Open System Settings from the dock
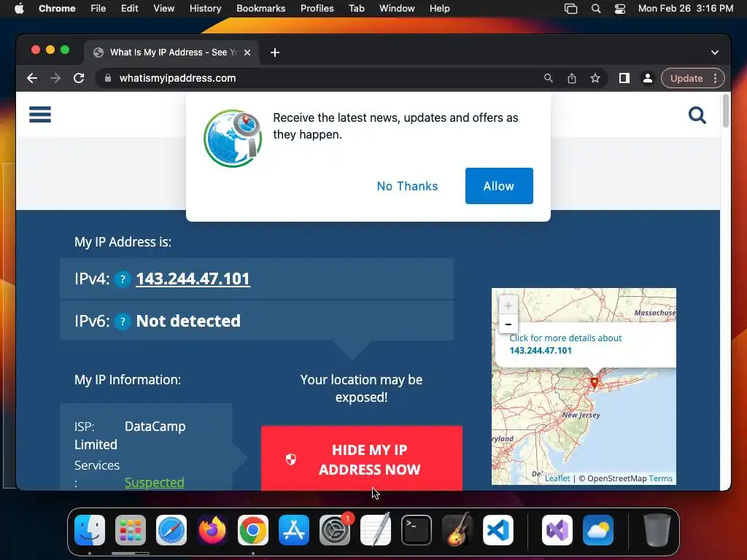Viewport: 747px width, 560px height. 335,530
